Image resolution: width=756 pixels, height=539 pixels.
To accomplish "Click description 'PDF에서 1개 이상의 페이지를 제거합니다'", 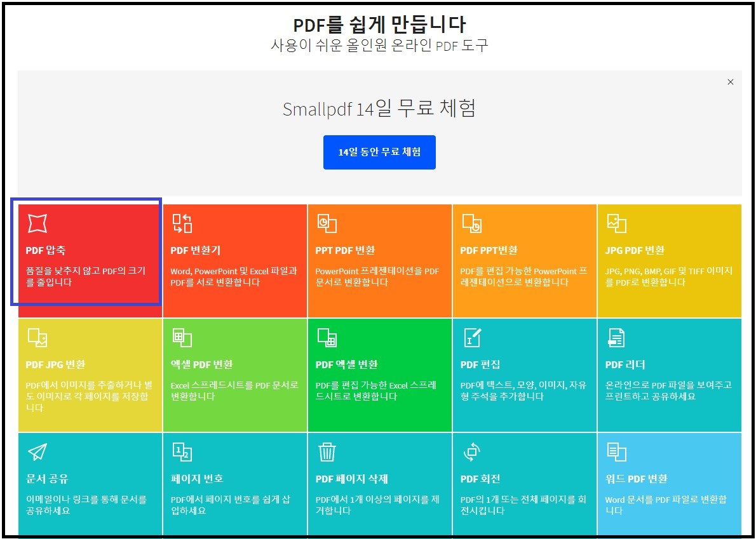I will tap(377, 505).
